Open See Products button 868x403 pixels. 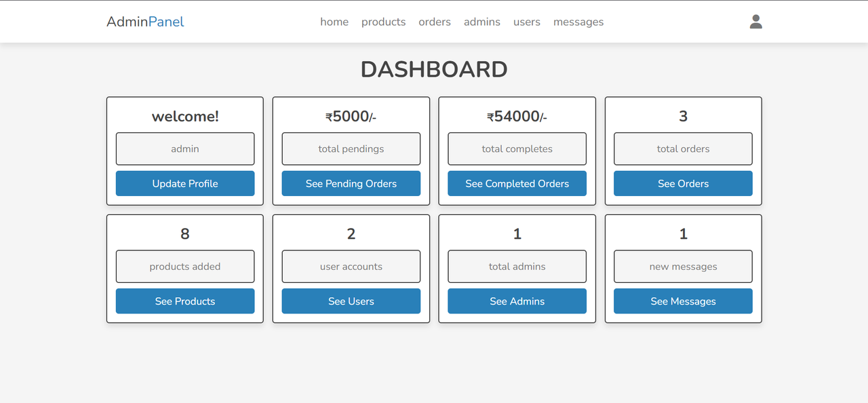[185, 301]
